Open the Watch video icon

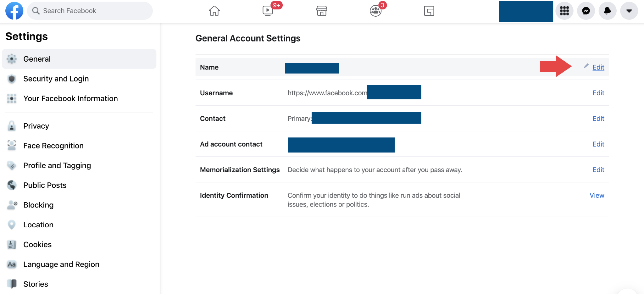point(268,11)
